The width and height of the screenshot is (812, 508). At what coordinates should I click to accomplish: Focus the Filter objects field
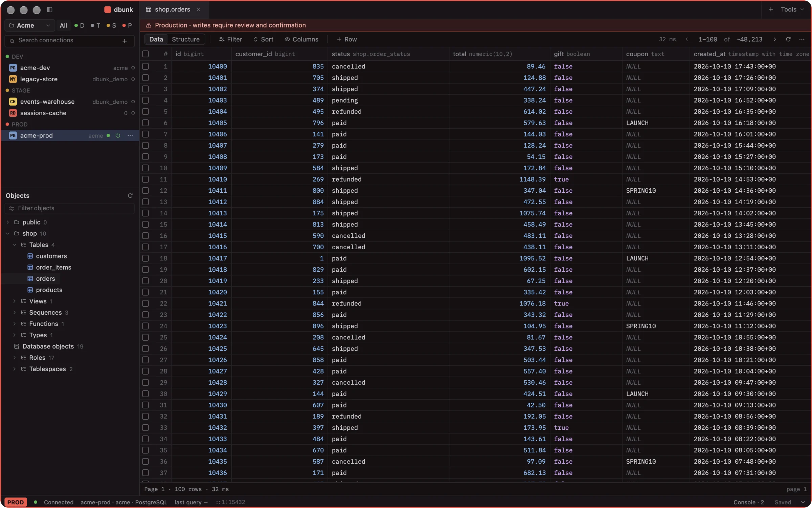point(69,208)
